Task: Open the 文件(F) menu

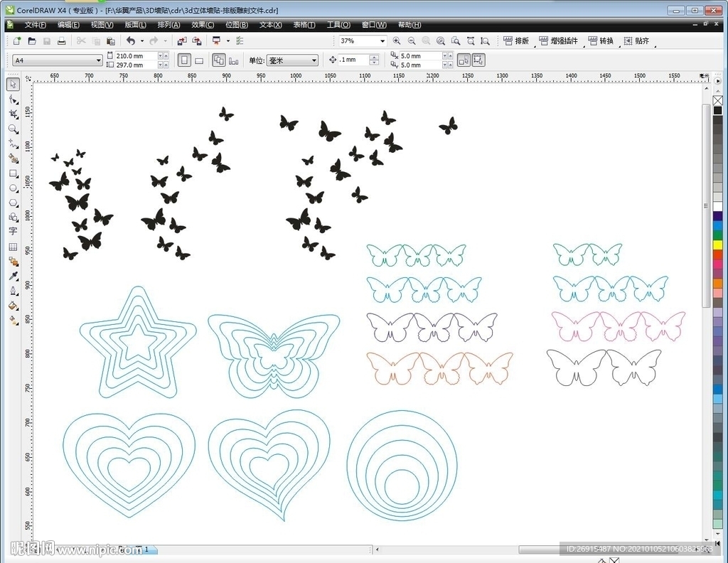Action: 36,25
